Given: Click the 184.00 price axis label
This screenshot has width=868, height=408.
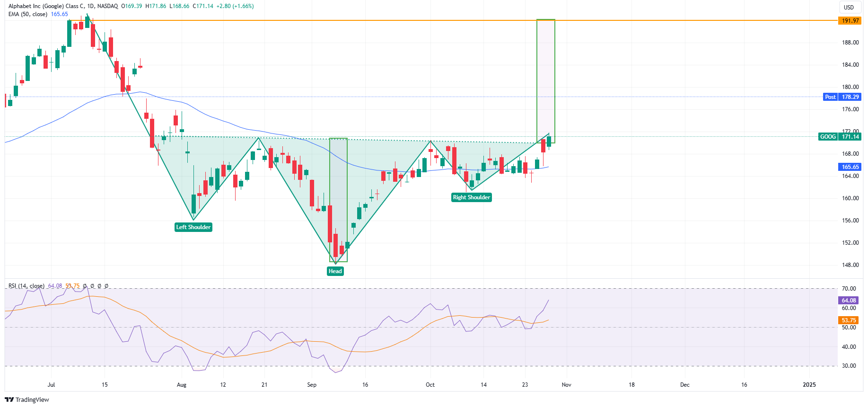Looking at the screenshot, I should point(850,65).
